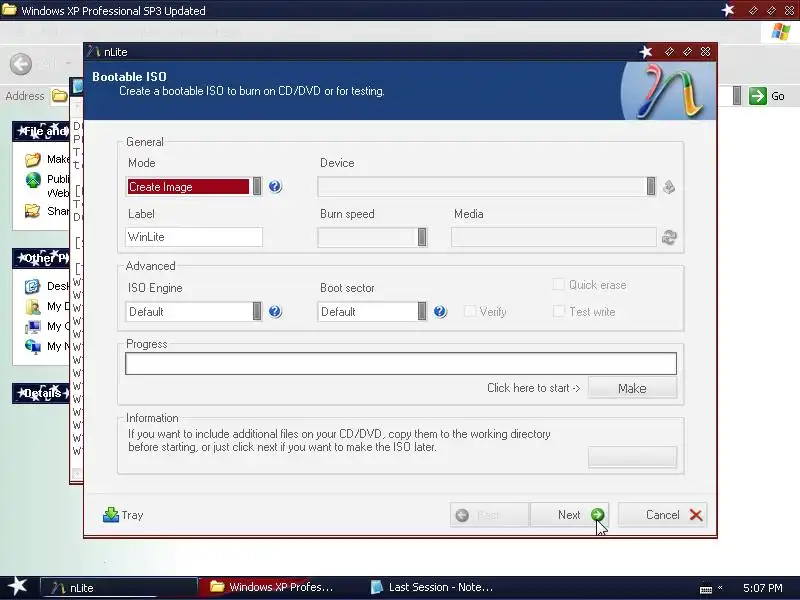Viewport: 800px width, 600px height.
Task: Open the Explorer address bar dropdown
Action: [737, 96]
